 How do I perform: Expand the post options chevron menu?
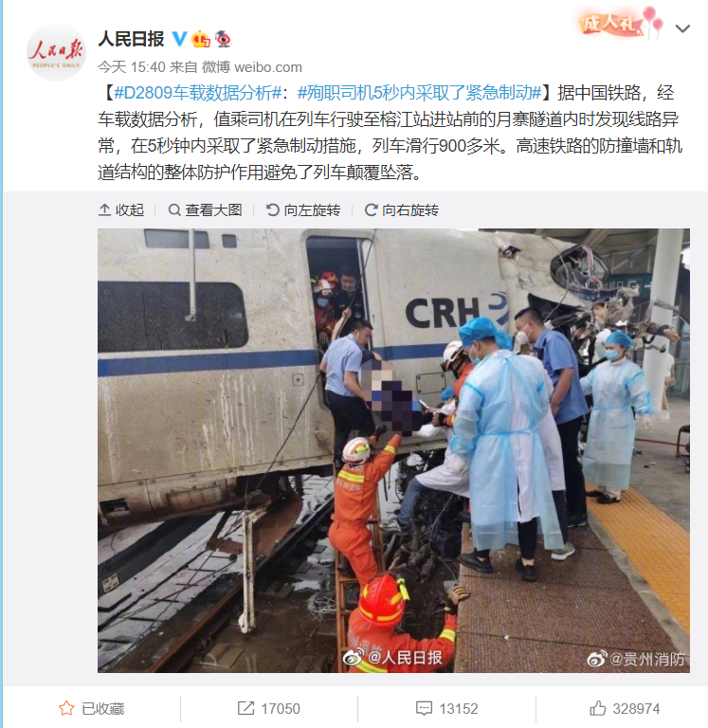[682, 28]
